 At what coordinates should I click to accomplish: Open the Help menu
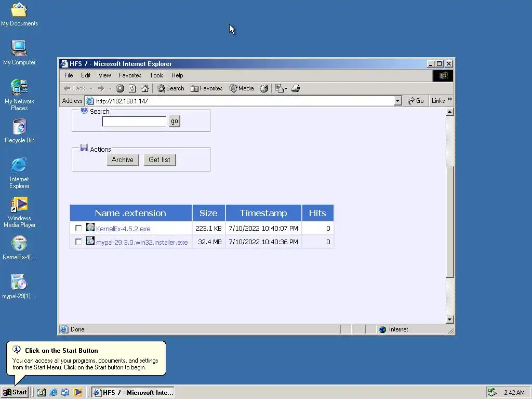tap(177, 75)
